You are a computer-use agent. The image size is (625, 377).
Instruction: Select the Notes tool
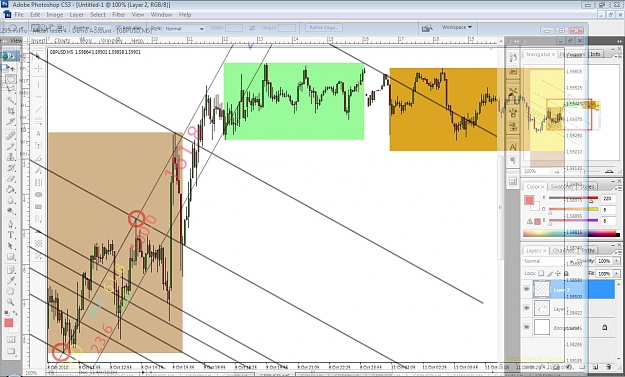tap(10, 269)
